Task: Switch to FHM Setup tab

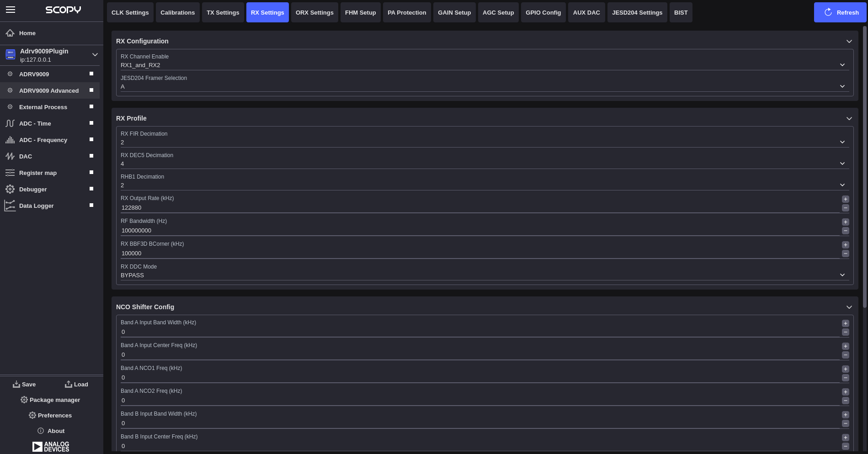Action: 361,12
